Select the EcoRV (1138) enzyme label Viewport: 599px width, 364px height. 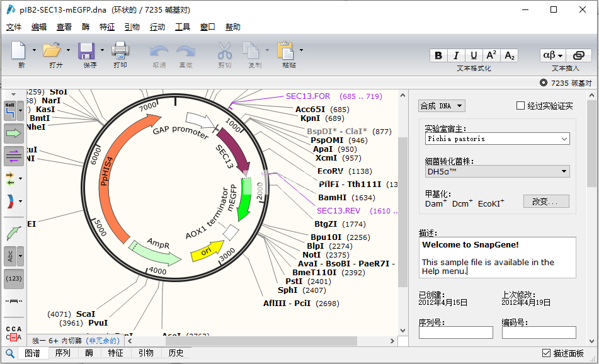[345, 171]
